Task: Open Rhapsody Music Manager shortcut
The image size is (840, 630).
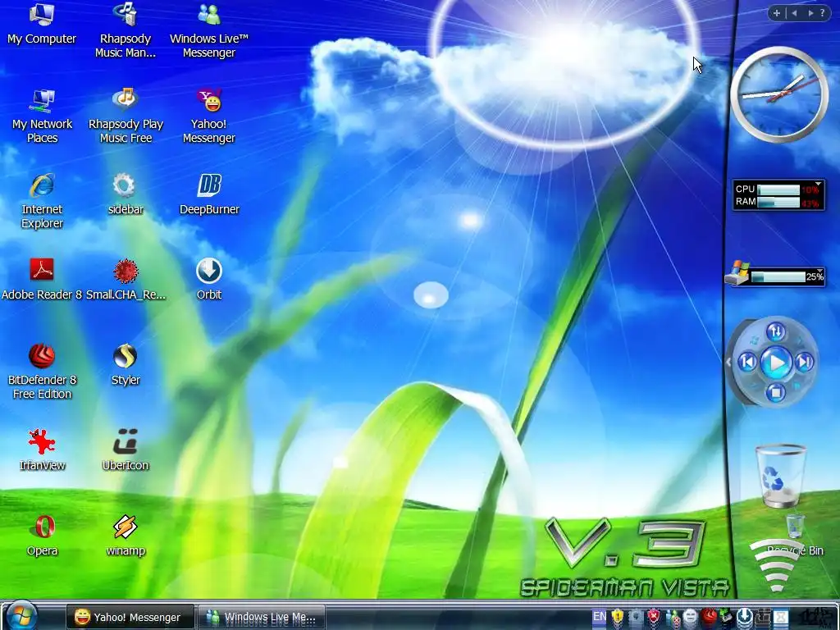Action: tap(126, 30)
